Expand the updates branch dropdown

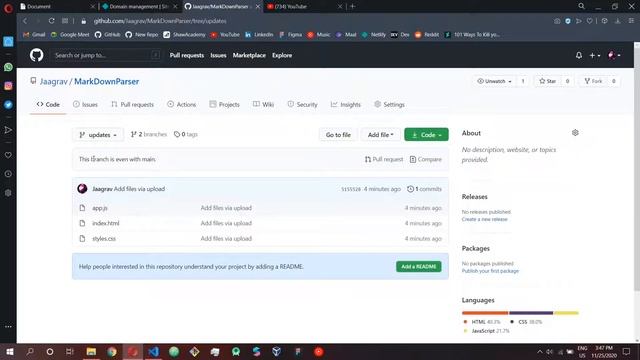98,135
